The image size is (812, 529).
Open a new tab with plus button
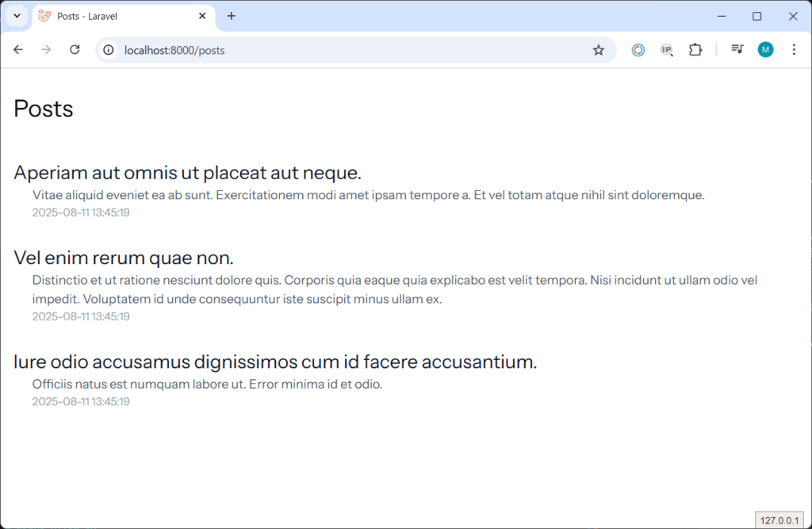[x=232, y=16]
